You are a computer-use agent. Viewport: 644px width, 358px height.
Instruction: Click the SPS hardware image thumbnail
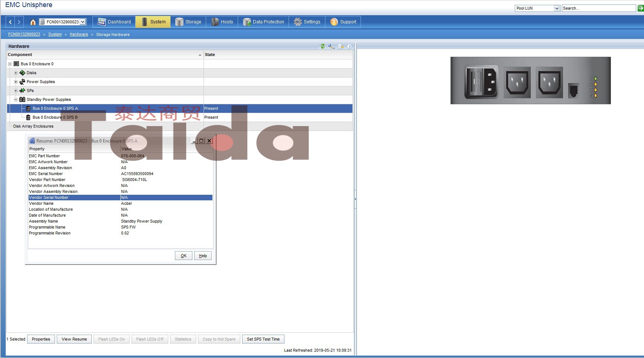530,81
